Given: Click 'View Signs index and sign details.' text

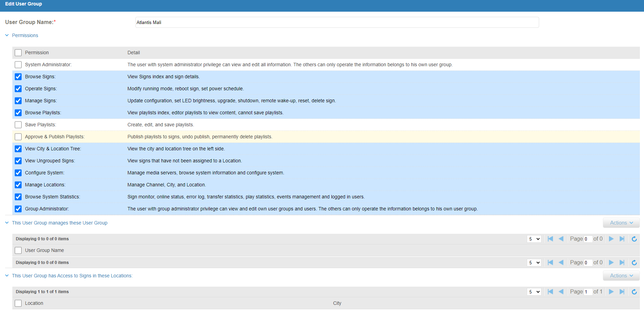Looking at the screenshot, I should (163, 77).
